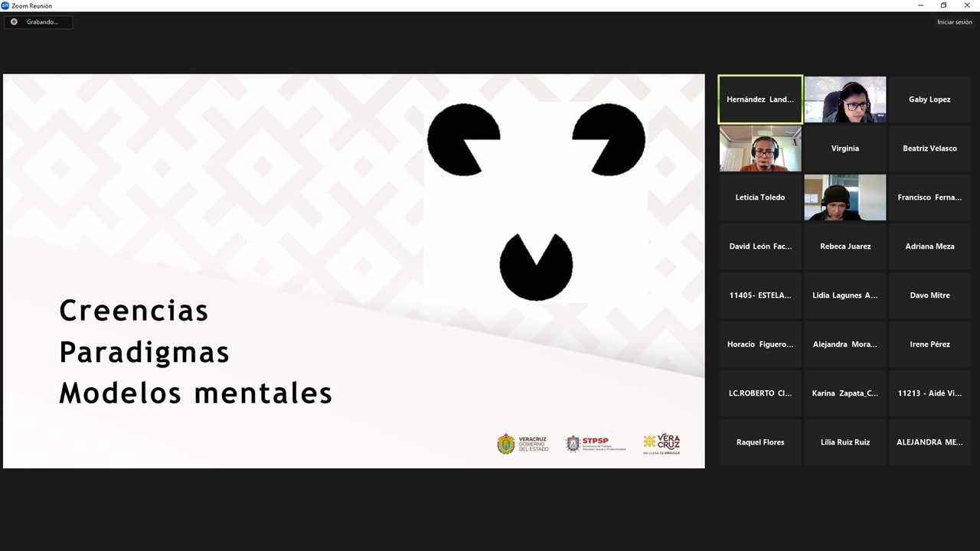Click the Veracruz Gobierno del Estado logo
The height and width of the screenshot is (551, 980).
click(523, 444)
